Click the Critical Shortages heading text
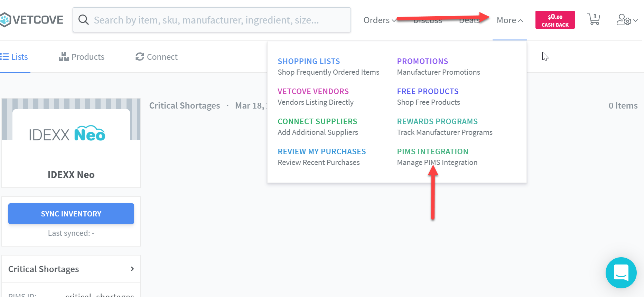The height and width of the screenshot is (297, 644). tap(185, 105)
